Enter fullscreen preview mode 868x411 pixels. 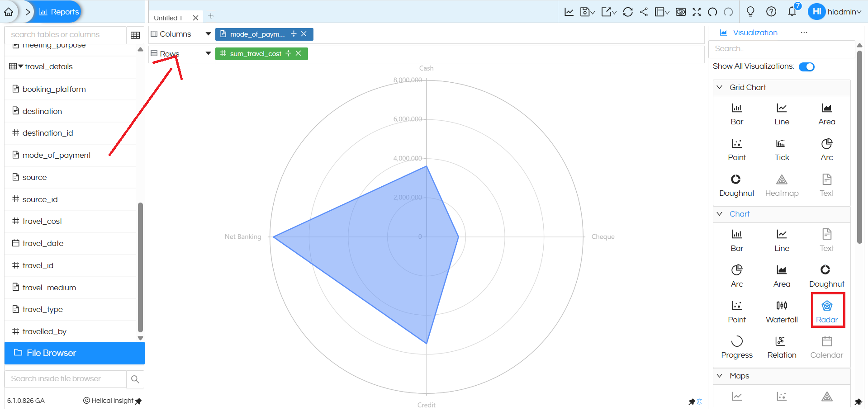(x=697, y=12)
